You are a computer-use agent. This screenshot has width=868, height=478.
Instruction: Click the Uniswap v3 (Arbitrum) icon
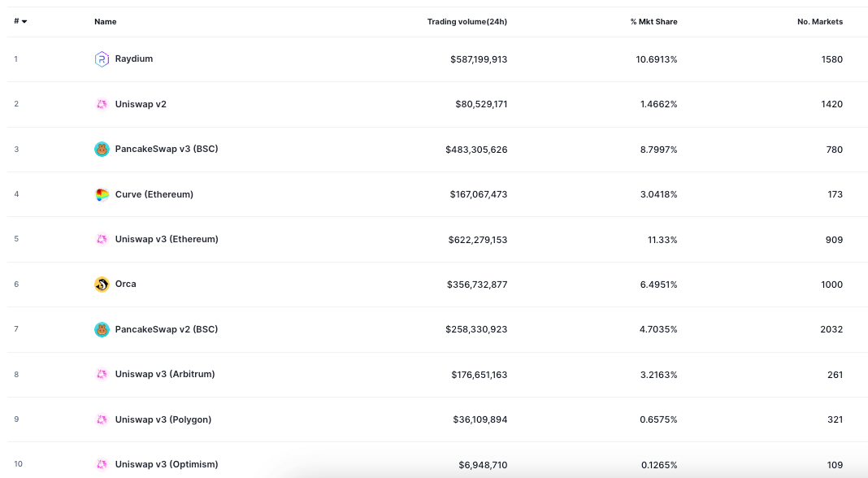pyautogui.click(x=102, y=375)
